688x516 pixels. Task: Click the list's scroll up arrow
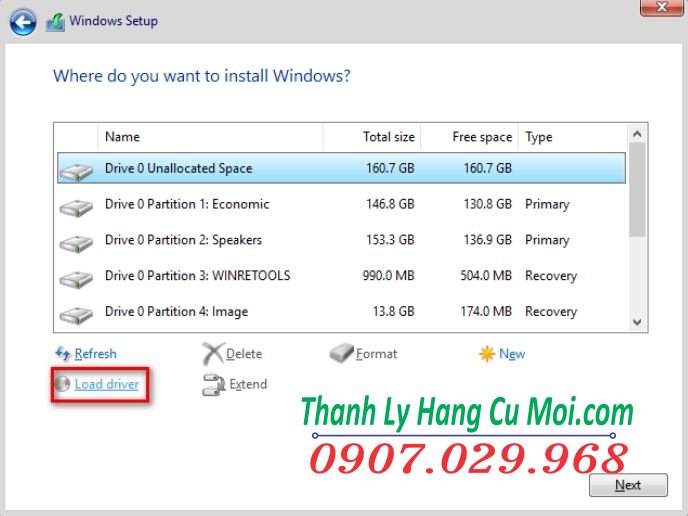click(638, 134)
